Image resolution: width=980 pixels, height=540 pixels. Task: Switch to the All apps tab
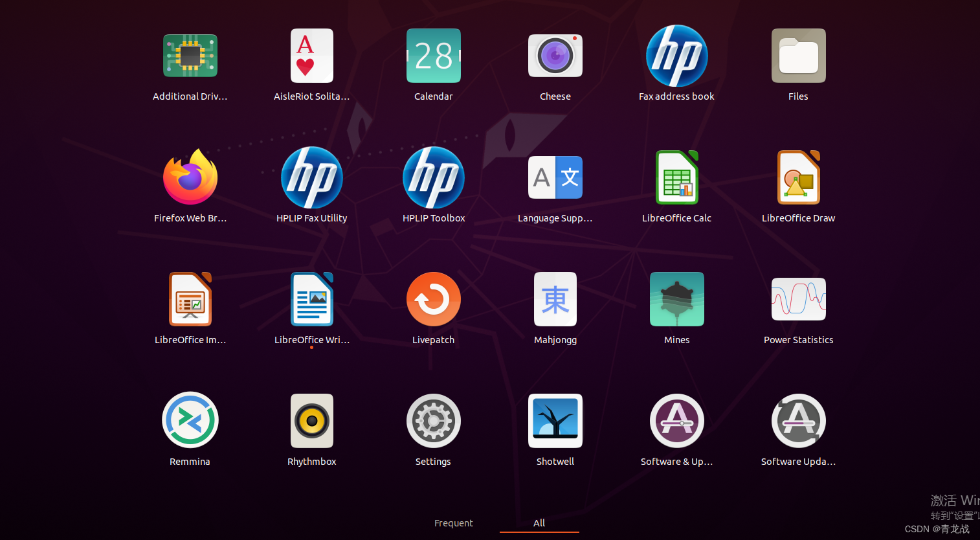539,523
